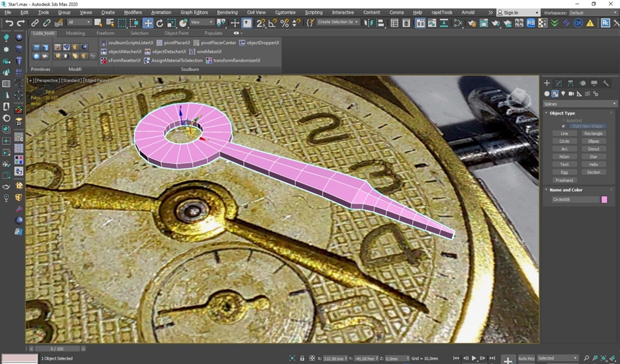Toggle the selection lock padlock
This screenshot has width=620, height=364.
pos(302,358)
